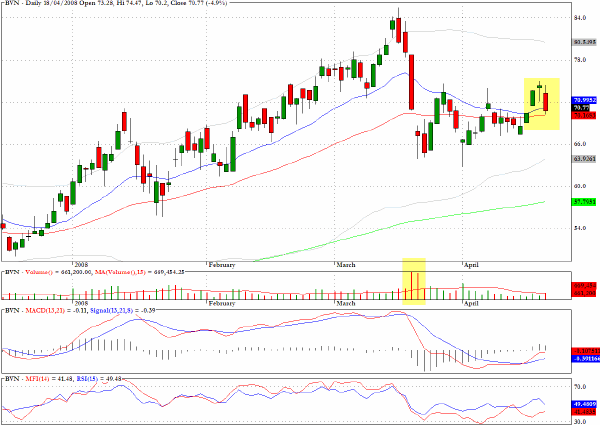600x425 pixels.
Task: Click the last red candlestick in April
Action: pyautogui.click(x=546, y=102)
